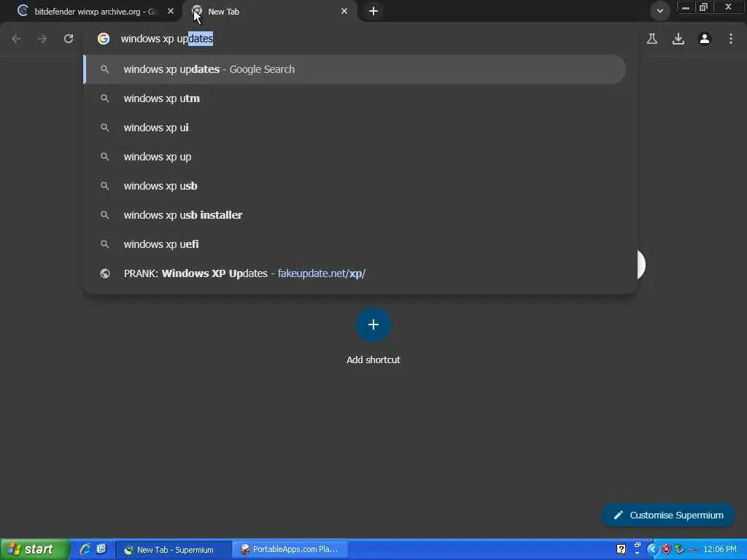Choose the 'windows xp usb' suggestion
Screen dimensions: 747x560
pyautogui.click(x=355, y=186)
